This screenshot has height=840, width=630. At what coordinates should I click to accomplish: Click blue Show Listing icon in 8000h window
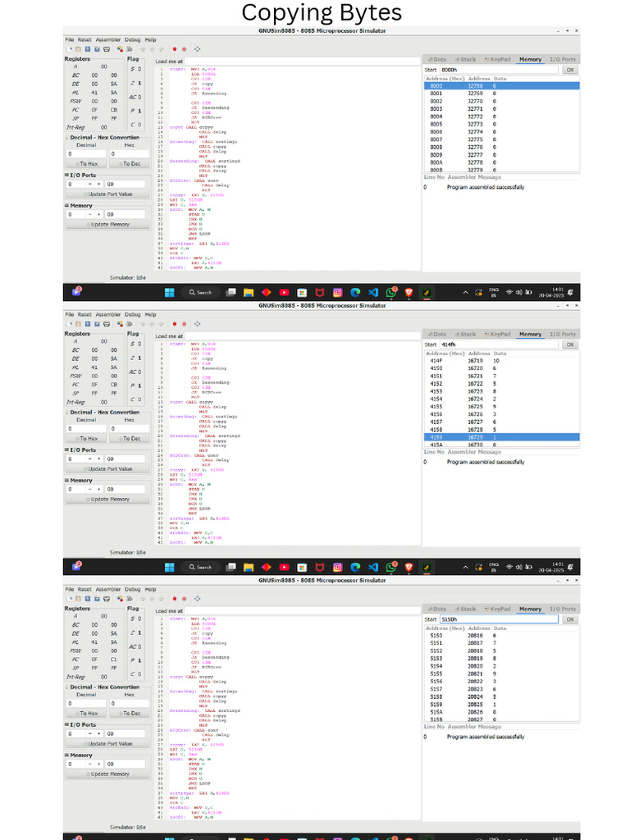pos(197,49)
